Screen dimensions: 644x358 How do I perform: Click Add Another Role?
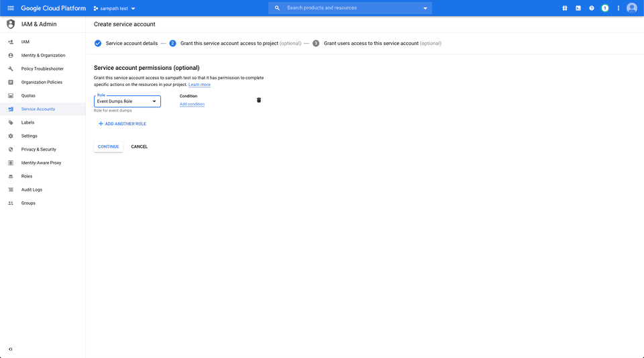pos(122,124)
